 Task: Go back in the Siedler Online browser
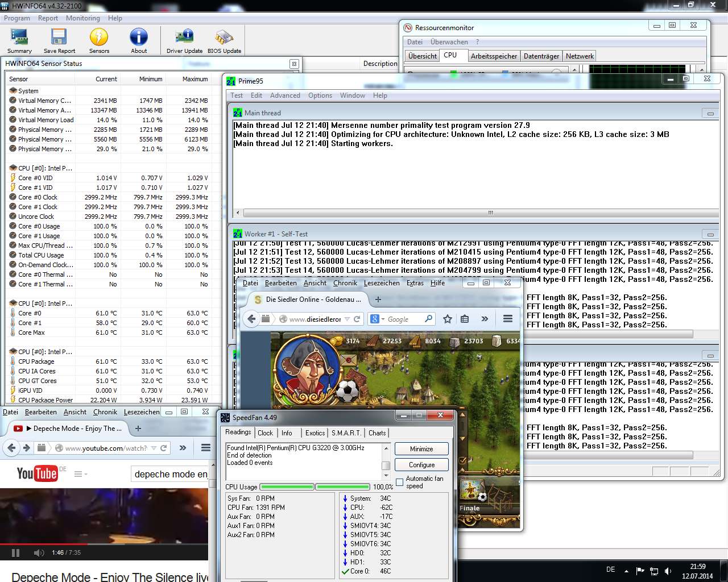pos(251,319)
